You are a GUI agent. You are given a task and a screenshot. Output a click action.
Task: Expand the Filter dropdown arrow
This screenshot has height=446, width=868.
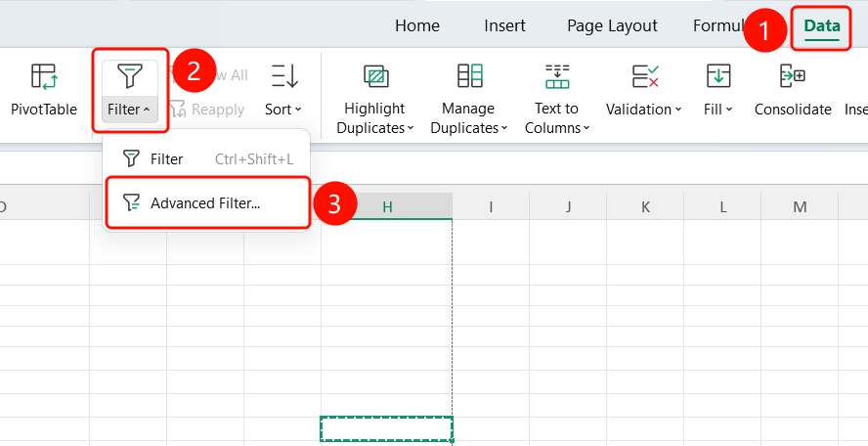click(x=147, y=110)
